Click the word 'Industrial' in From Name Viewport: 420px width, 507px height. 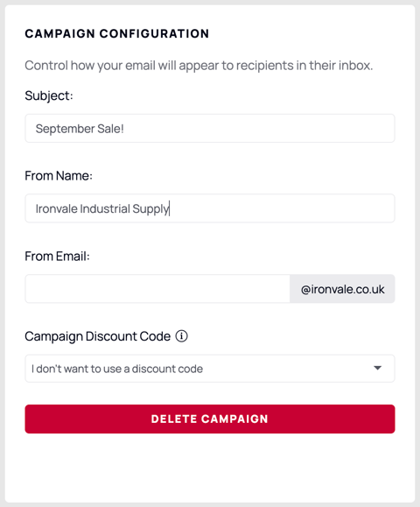pos(105,208)
